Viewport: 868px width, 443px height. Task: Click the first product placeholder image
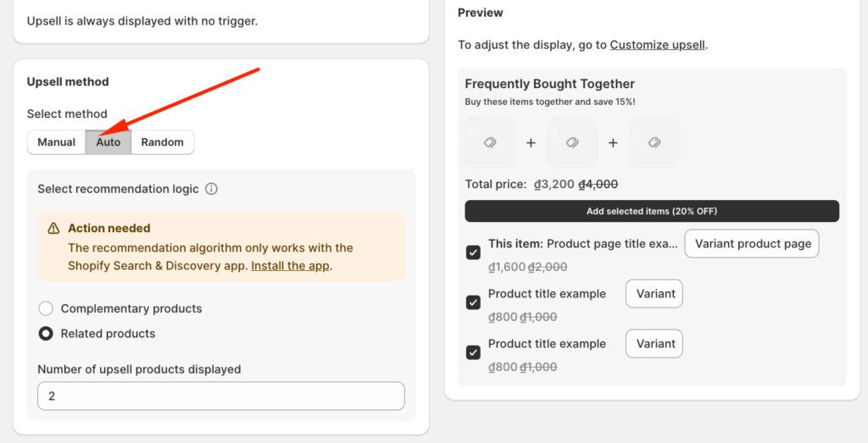click(490, 143)
